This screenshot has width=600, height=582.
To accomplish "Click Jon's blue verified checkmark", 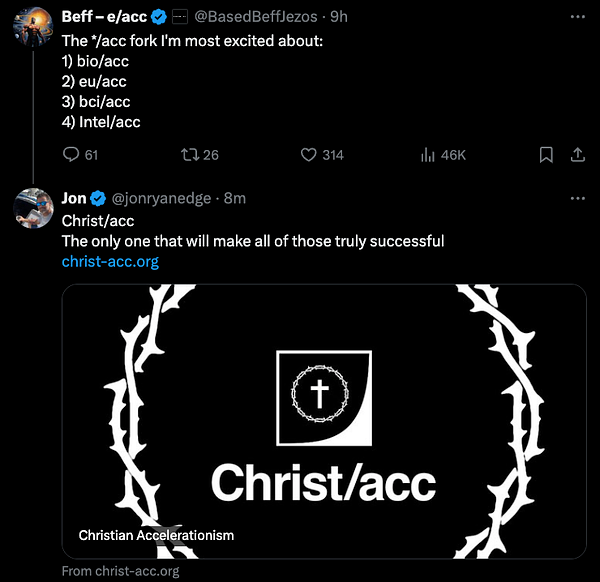I will pos(98,198).
